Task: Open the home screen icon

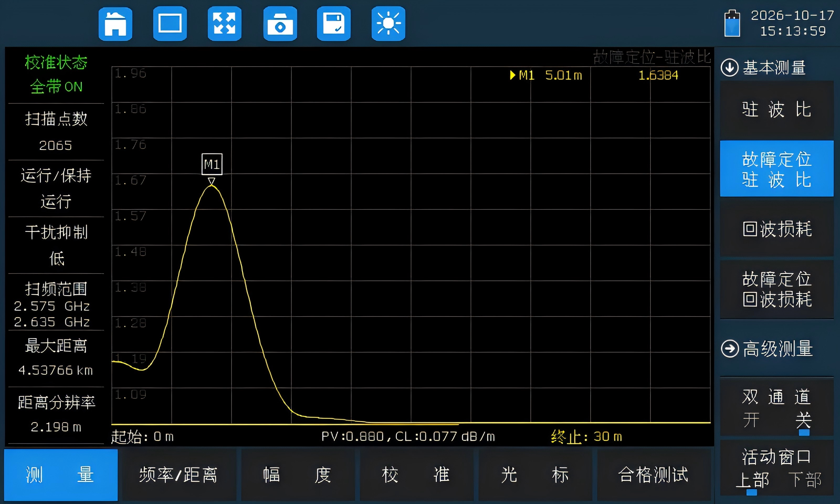Action: coord(115,24)
